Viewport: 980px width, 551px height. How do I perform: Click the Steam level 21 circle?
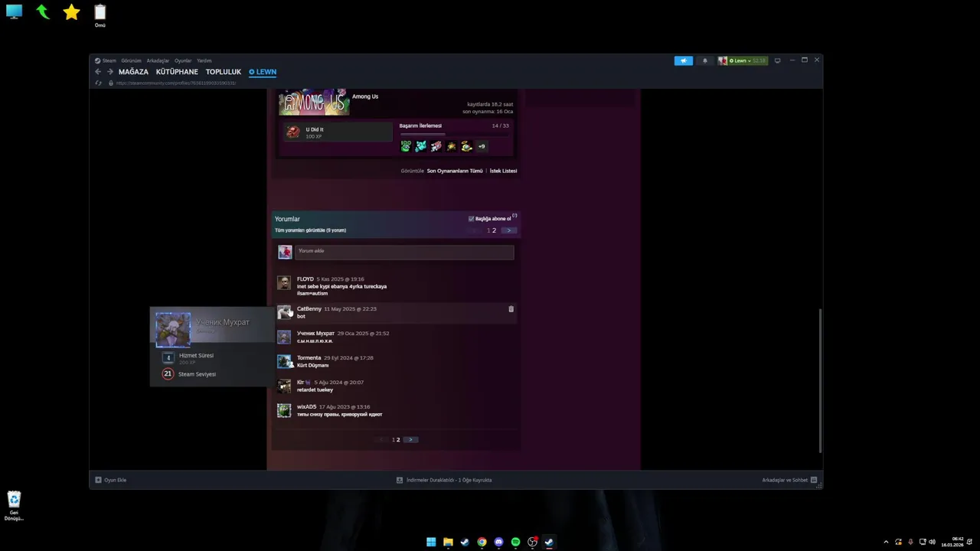click(x=168, y=373)
